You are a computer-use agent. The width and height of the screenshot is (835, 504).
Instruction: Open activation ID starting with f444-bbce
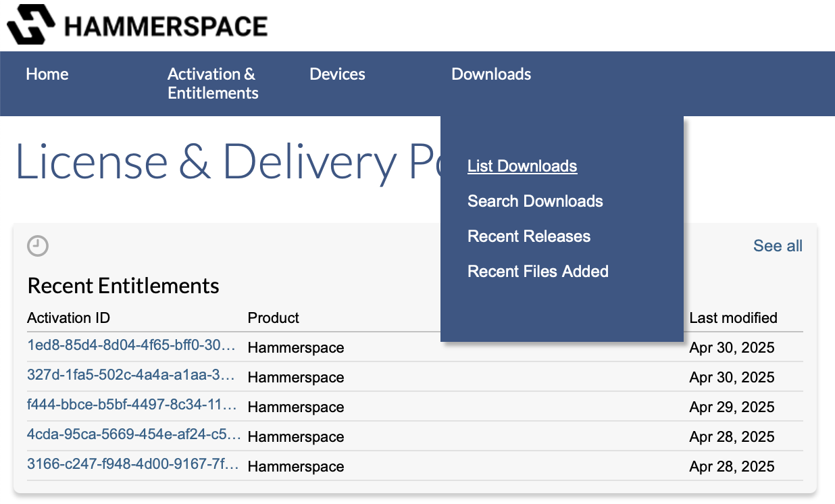pyautogui.click(x=132, y=405)
